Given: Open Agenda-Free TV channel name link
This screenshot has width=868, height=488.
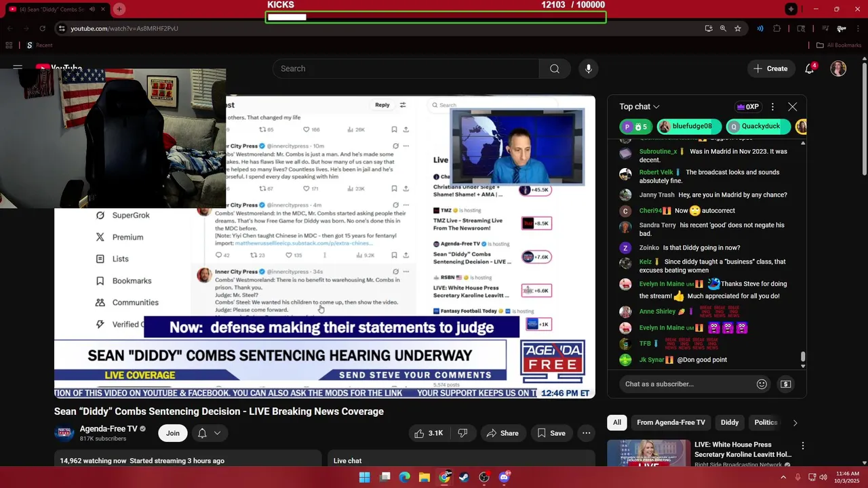Looking at the screenshot, I should pos(108,428).
